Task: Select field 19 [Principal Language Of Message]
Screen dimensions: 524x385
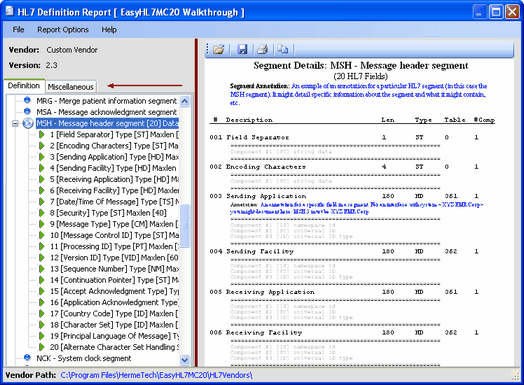Action: point(114,336)
